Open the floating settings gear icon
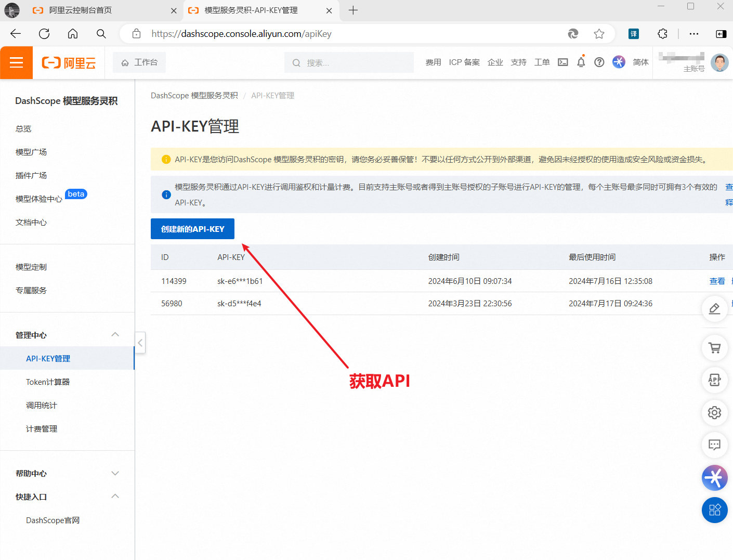The height and width of the screenshot is (560, 733). 714,412
